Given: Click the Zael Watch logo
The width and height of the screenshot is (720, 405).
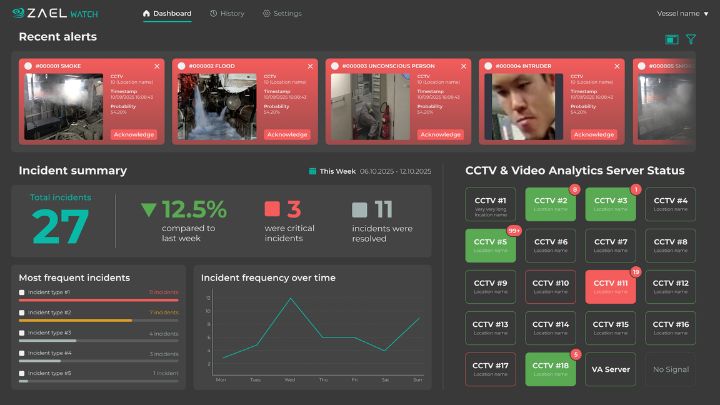Looking at the screenshot, I should [x=55, y=13].
